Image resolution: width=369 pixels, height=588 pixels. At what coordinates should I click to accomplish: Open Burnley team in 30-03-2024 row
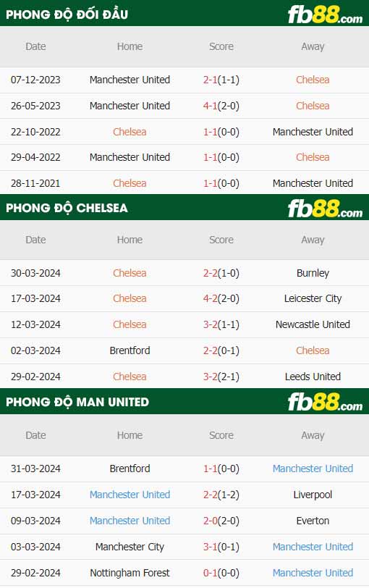313,273
